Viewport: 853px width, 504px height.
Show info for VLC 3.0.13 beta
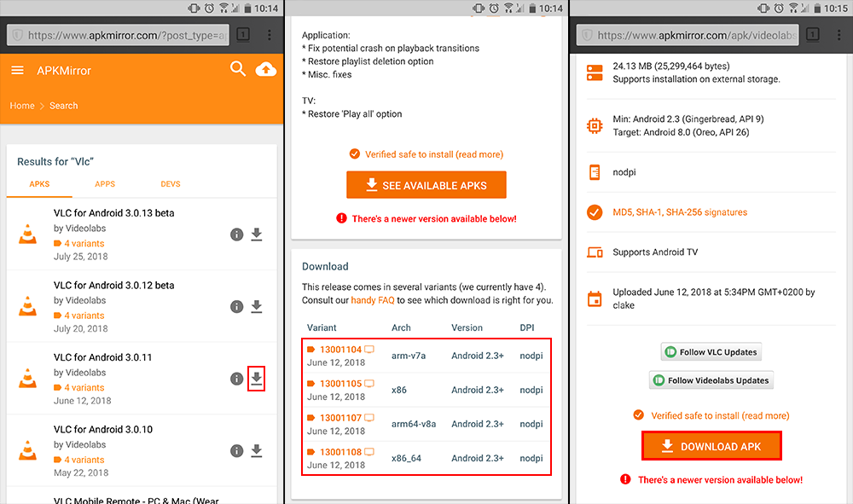coord(236,235)
